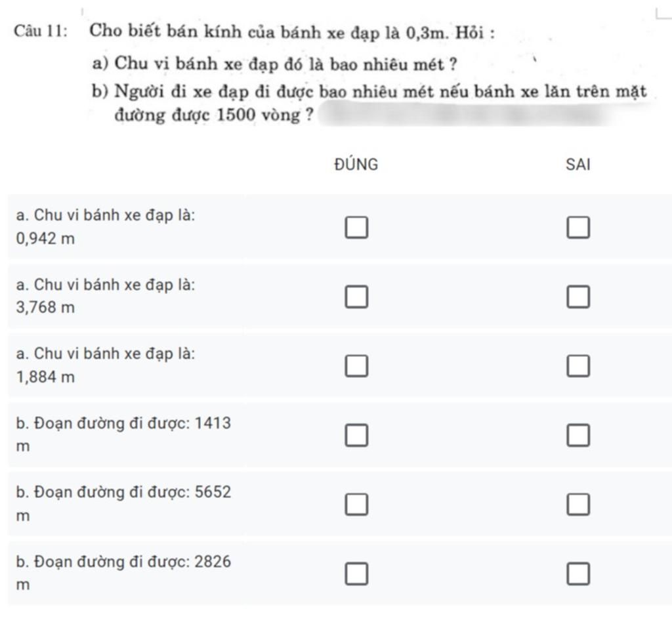Click the row label '1,884 m'
Viewport: 672px width, 643px height.
click(x=45, y=377)
